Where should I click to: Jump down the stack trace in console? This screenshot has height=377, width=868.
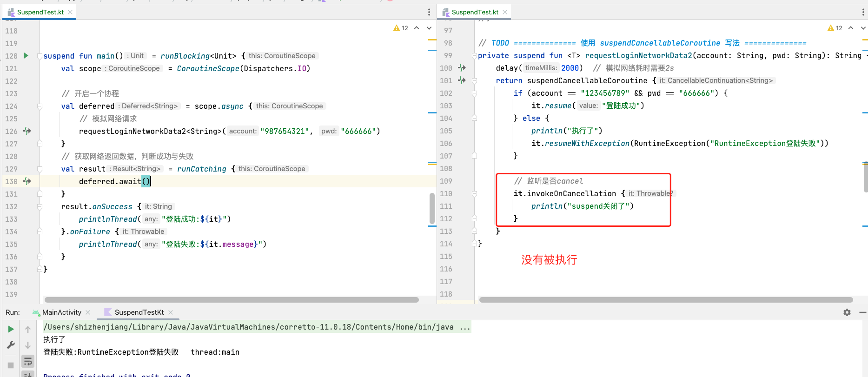[28, 345]
